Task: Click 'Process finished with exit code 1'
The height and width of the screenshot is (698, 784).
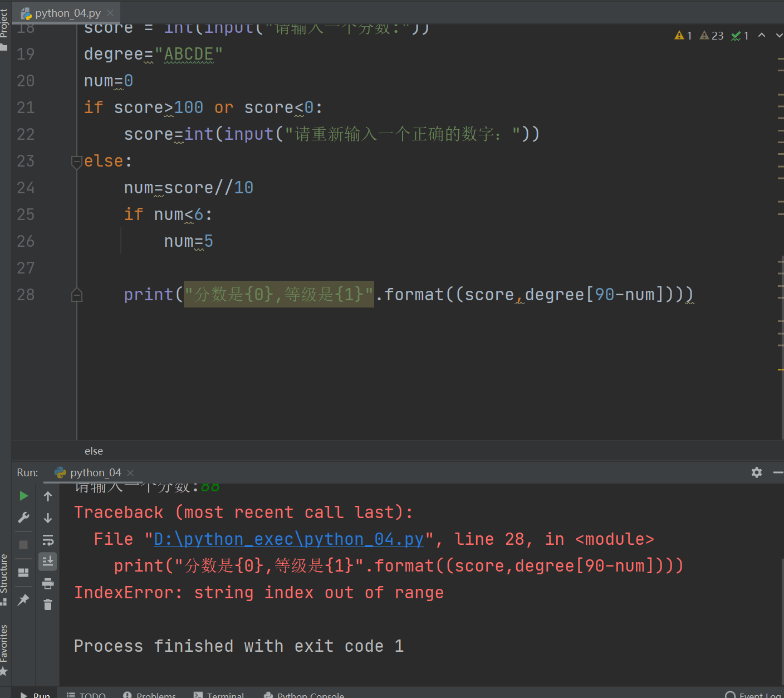Action: (239, 646)
